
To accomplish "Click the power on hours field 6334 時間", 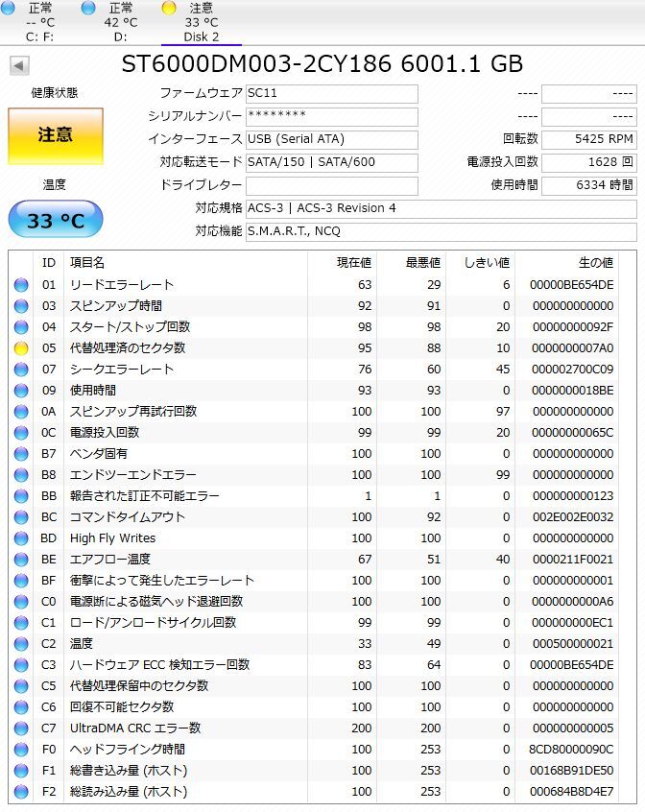I will click(x=589, y=185).
